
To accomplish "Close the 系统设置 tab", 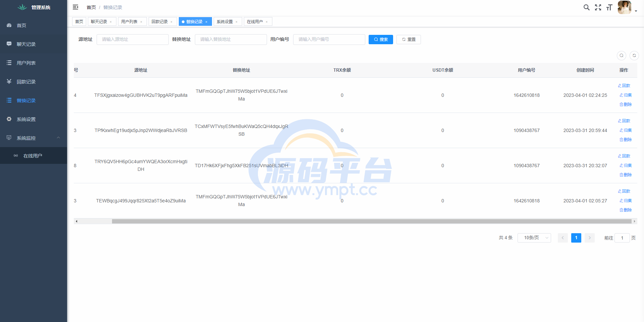I will 236,22.
